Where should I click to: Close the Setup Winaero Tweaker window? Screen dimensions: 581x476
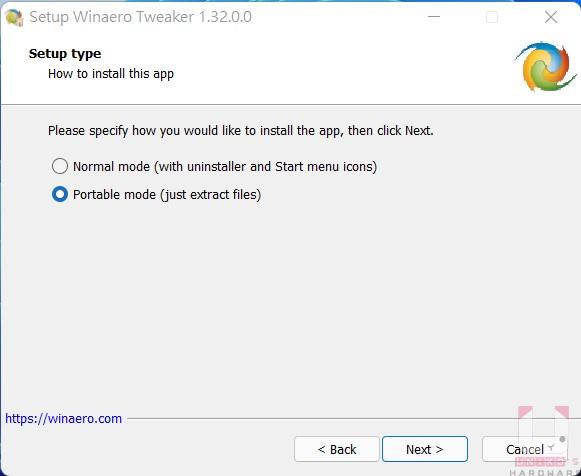click(551, 17)
